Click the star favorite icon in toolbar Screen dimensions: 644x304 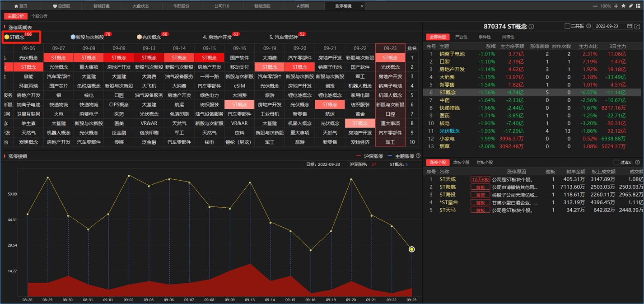623,6
